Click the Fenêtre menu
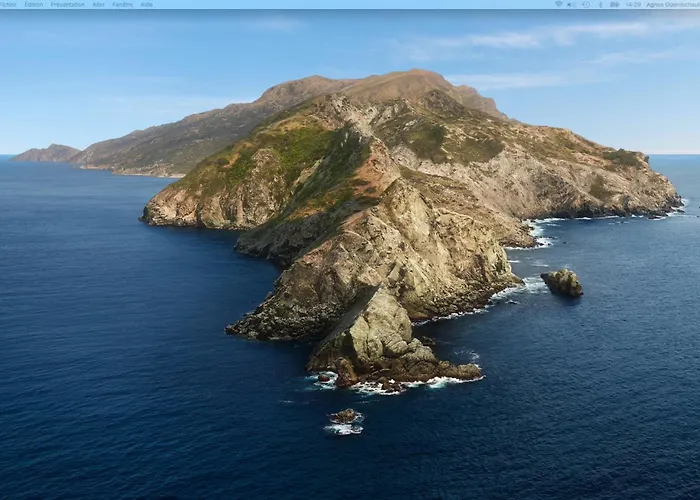This screenshot has height=500, width=700. click(x=122, y=4)
